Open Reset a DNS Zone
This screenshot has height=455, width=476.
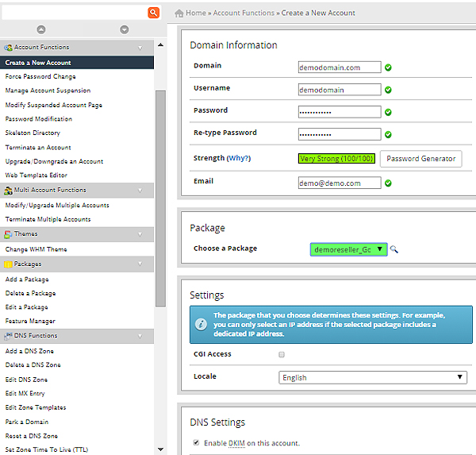pos(32,436)
